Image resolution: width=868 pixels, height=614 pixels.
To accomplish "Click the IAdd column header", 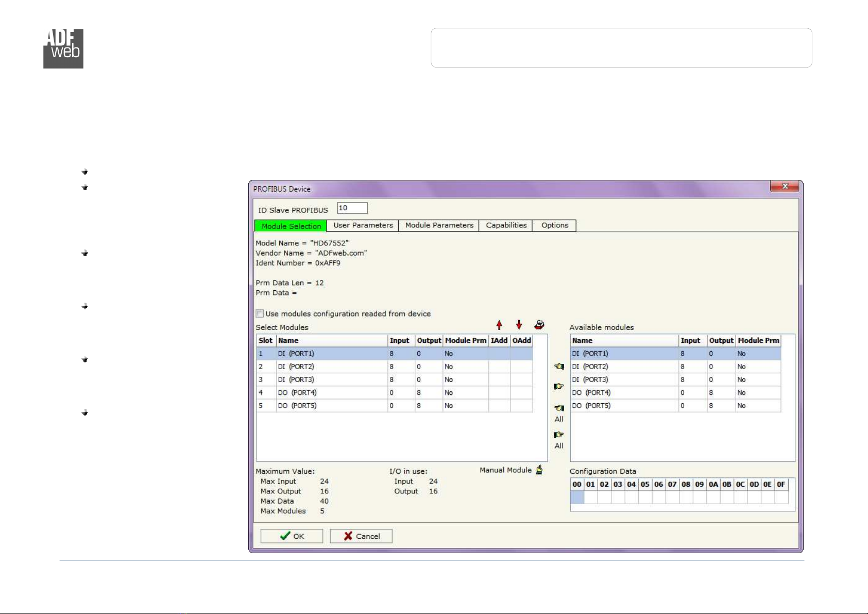I will [500, 341].
